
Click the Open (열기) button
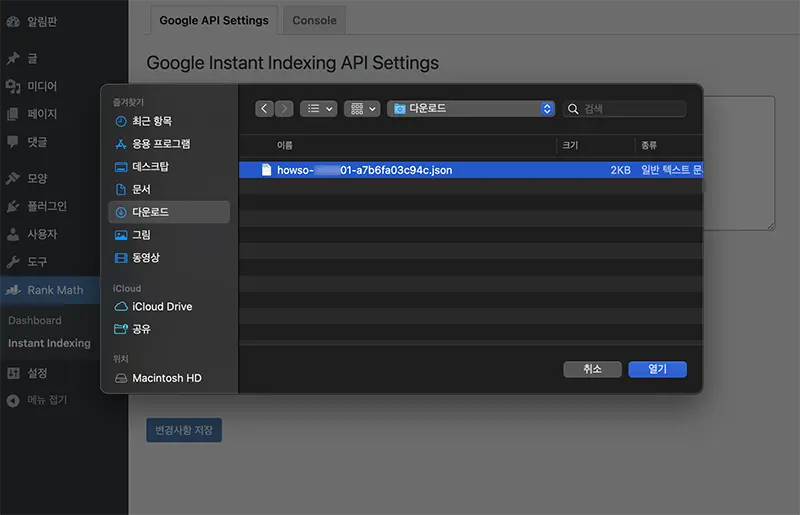(x=658, y=369)
